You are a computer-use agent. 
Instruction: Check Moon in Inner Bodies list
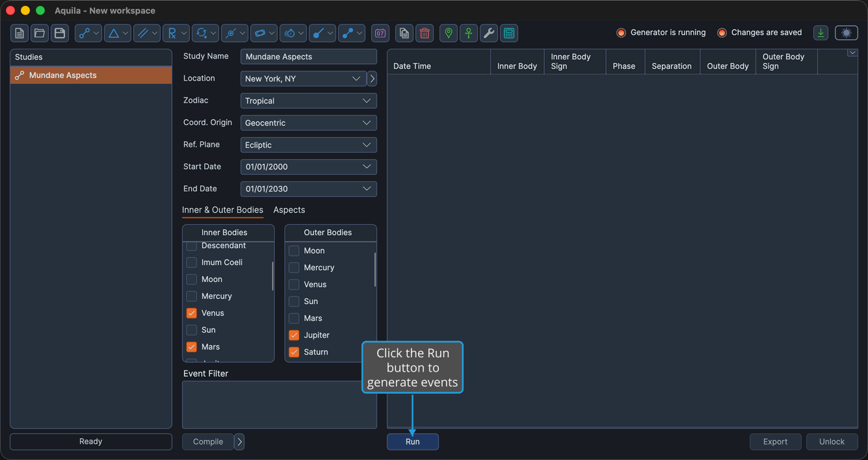[x=192, y=279]
